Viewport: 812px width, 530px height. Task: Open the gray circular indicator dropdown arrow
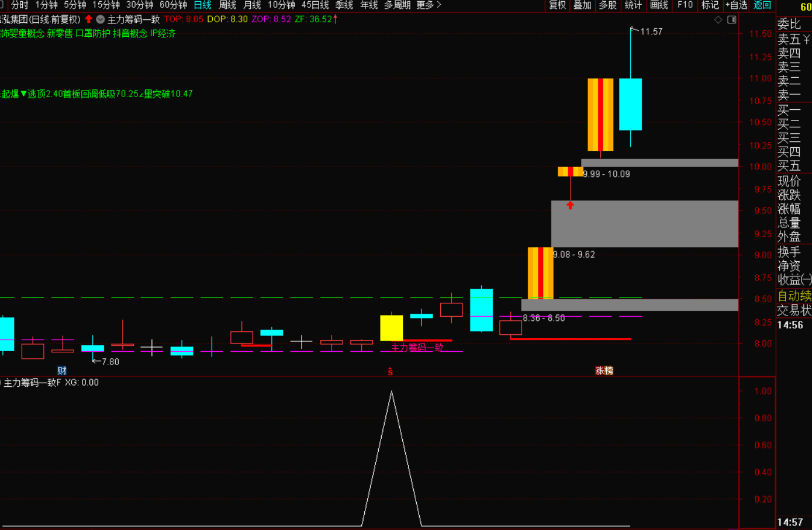pos(101,19)
